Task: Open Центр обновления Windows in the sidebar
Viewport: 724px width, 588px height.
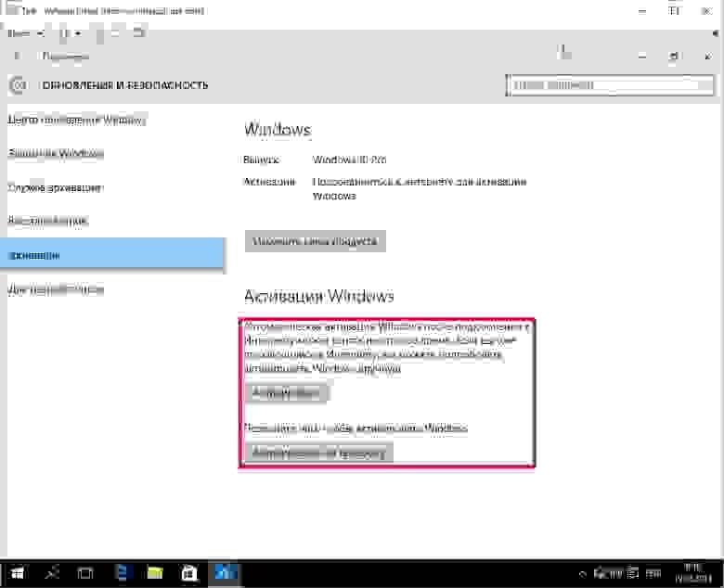Action: point(77,120)
